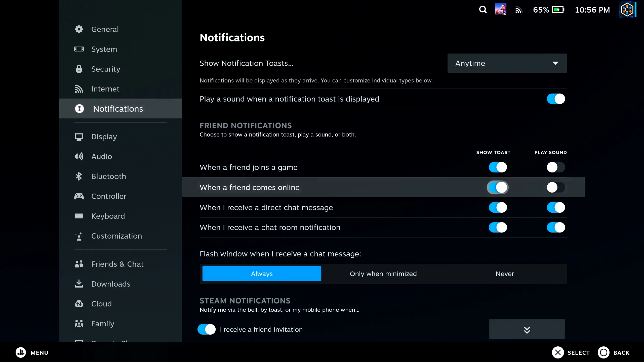Open the Anytime notification toasts dropdown
Screen dimensions: 644x362
507,63
